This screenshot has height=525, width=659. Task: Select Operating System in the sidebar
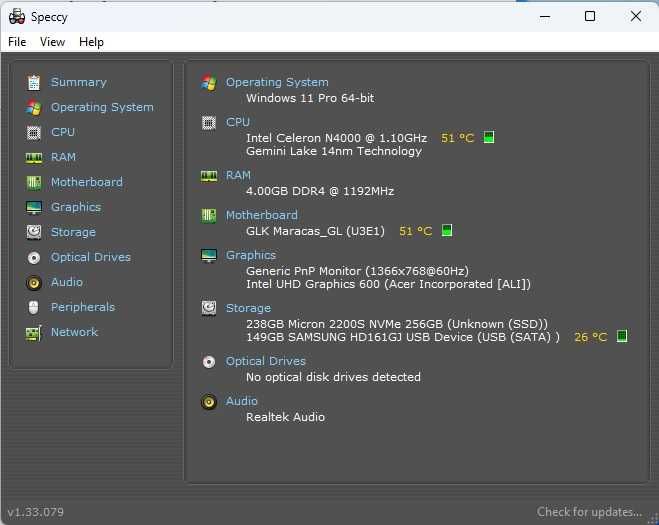coord(102,107)
